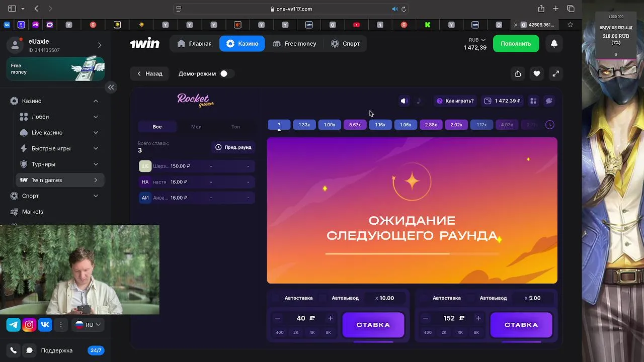
Task: Click the 1win logo
Action: [145, 44]
